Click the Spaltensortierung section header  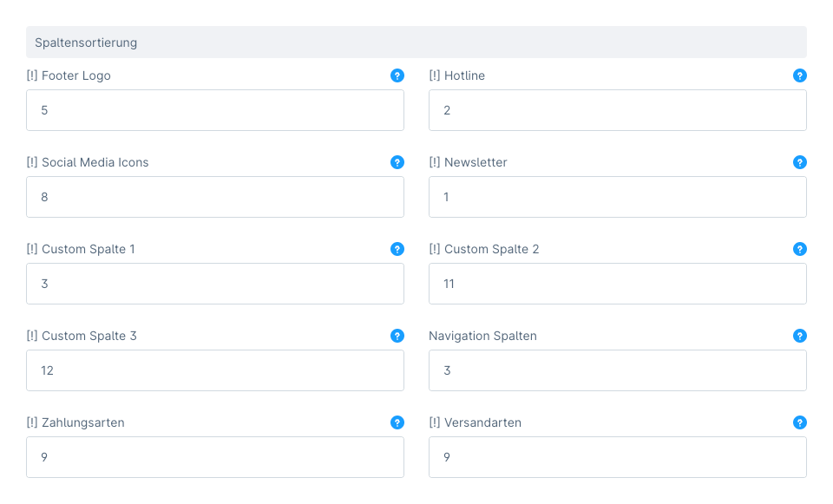click(416, 42)
